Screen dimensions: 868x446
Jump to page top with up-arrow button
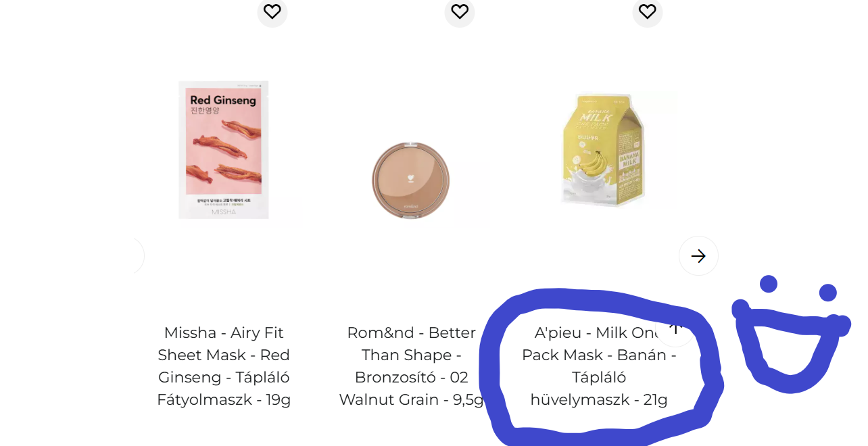675,328
